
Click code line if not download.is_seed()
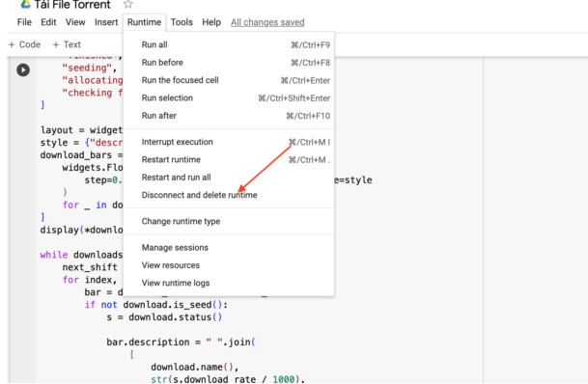(x=156, y=305)
